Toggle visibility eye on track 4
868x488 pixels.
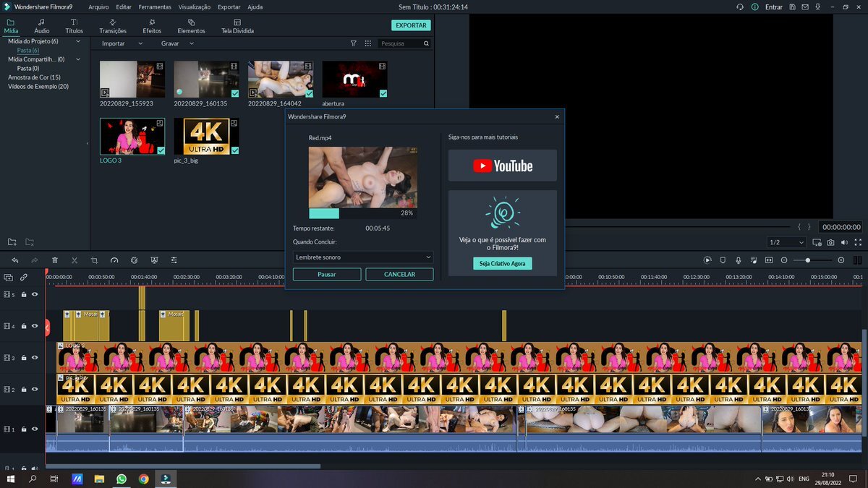pyautogui.click(x=35, y=326)
